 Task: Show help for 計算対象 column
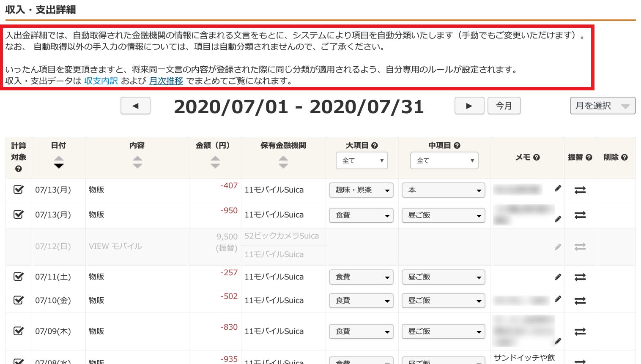coord(19,169)
